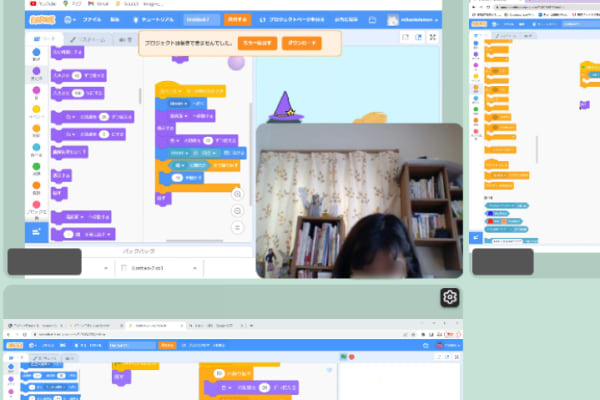Reset the workspace zoom to default
600x400 pixels.
tap(237, 229)
